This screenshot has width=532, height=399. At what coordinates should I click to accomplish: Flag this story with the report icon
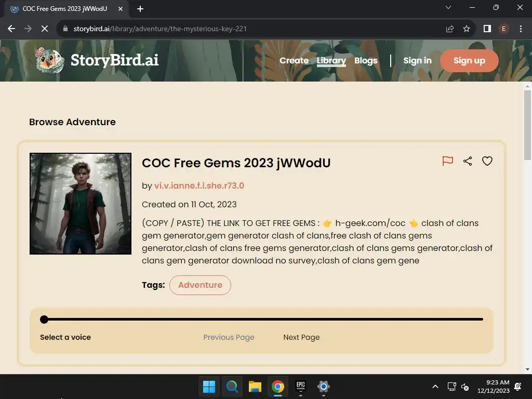coord(447,161)
